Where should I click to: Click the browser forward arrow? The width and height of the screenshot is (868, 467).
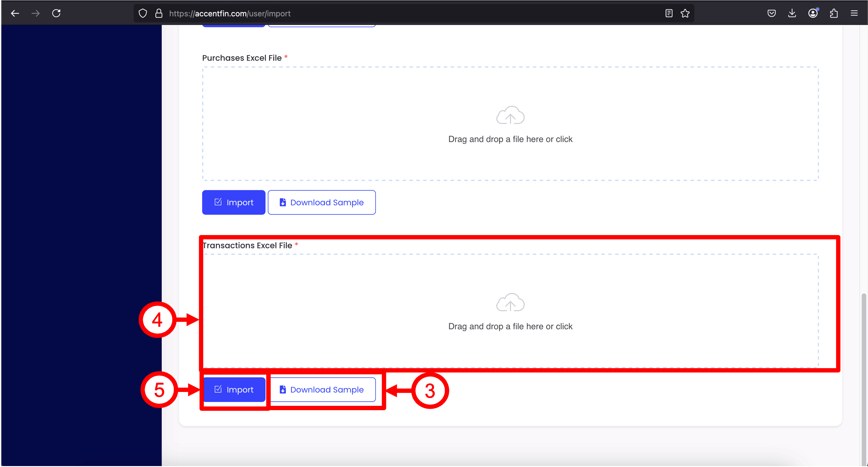35,14
